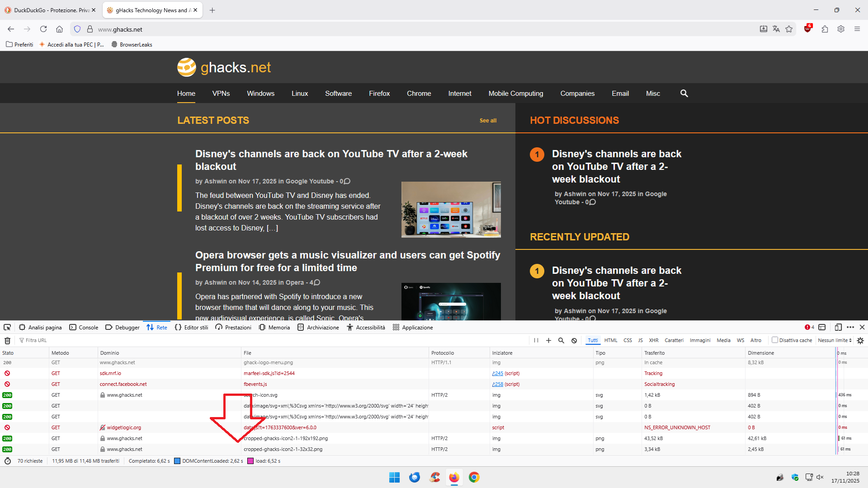This screenshot has width=868, height=488.
Task: Expand the Nessun limite throttling dropdown
Action: pos(835,340)
